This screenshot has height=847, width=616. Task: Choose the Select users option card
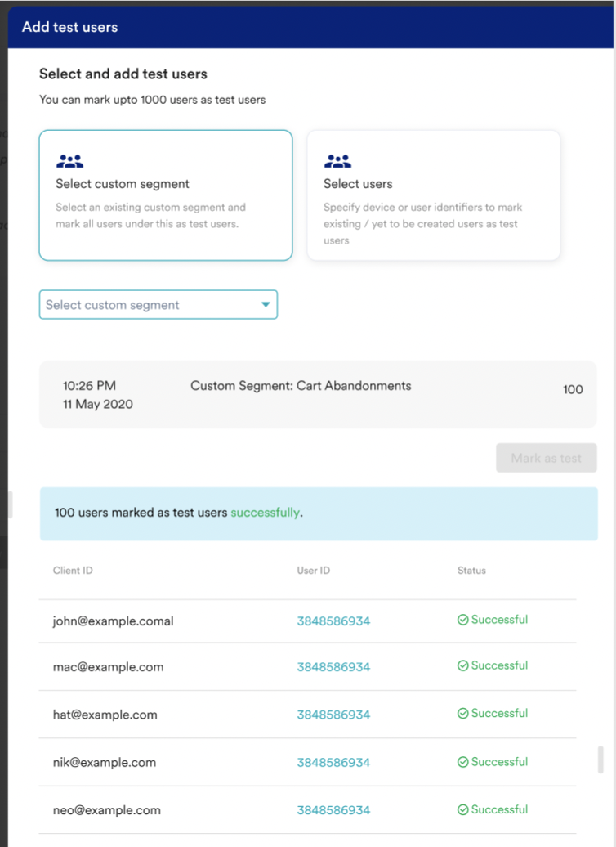[433, 195]
